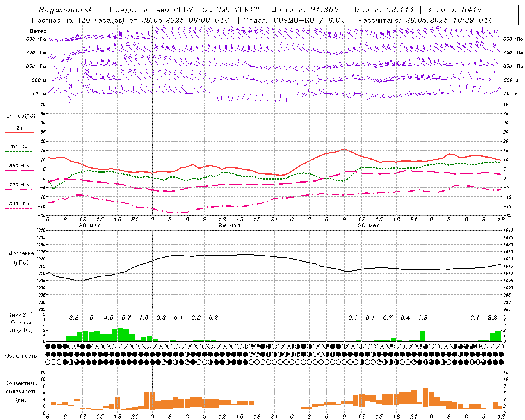Screen dimensions: 525x420
Task: Click '500 гПа' in the temperature legend
Action: tap(19, 204)
